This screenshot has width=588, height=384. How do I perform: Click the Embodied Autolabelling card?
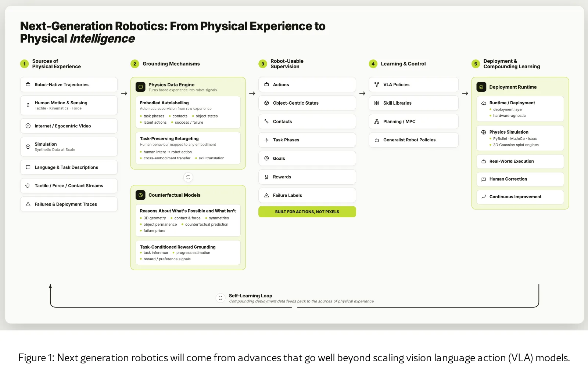point(188,112)
